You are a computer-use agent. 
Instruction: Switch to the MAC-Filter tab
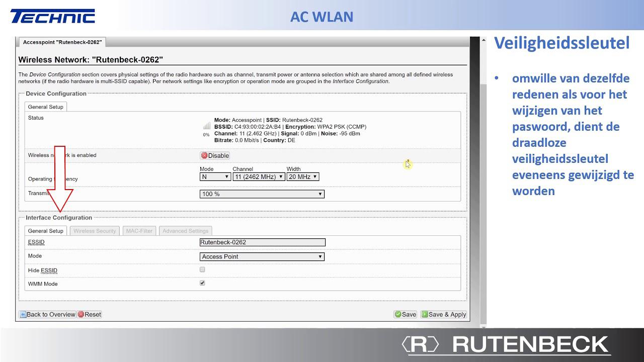click(x=139, y=231)
